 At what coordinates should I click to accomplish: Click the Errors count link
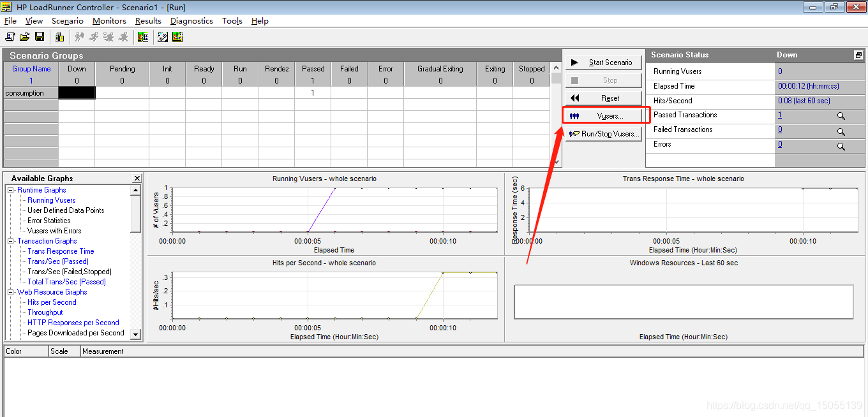click(780, 144)
